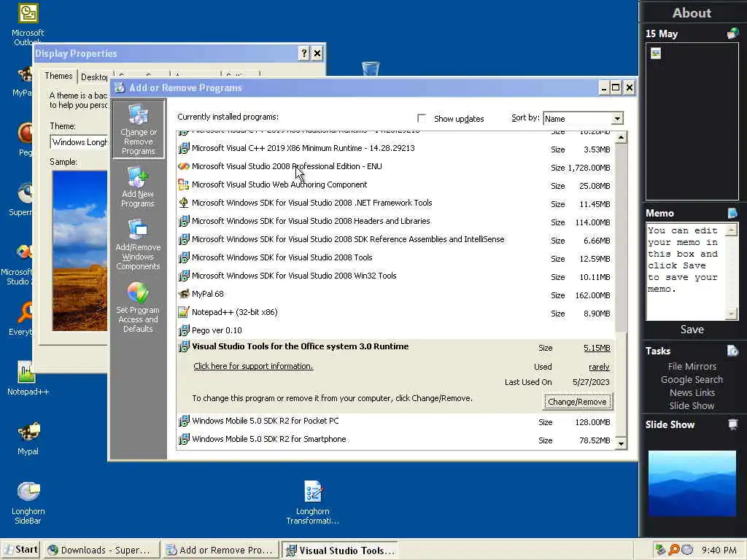Click the Memo panel header icon
747x560 pixels.
(x=732, y=213)
